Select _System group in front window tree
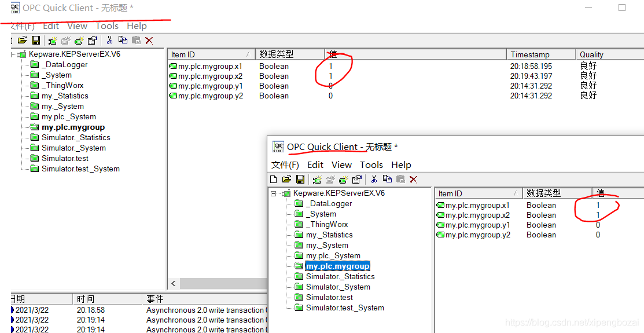The width and height of the screenshot is (644, 333). pos(321,214)
